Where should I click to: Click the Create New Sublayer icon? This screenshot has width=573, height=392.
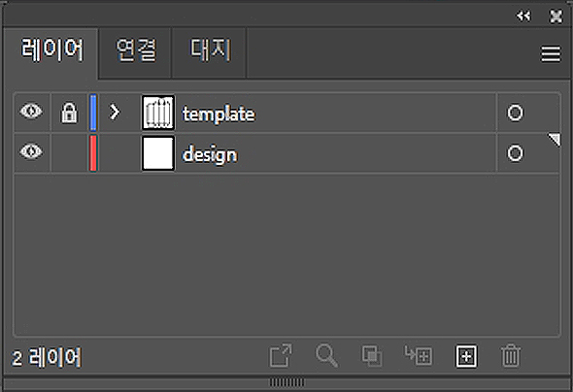pos(419,356)
